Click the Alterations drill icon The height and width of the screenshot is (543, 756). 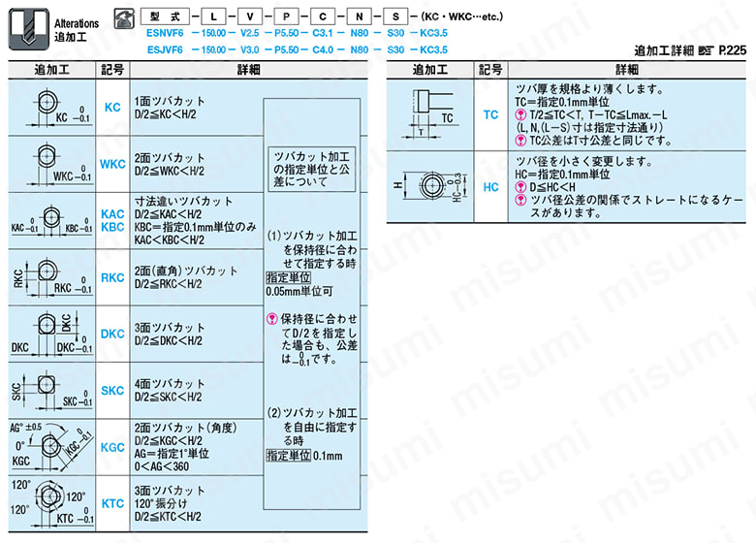point(29,29)
